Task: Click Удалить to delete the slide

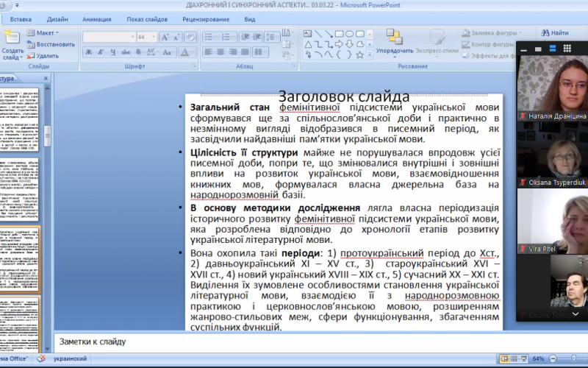Action: [x=45, y=55]
